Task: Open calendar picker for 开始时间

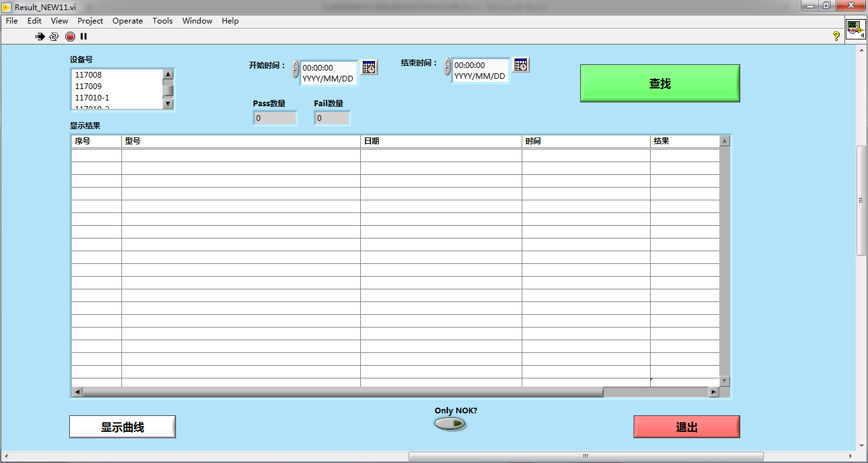Action: point(369,67)
